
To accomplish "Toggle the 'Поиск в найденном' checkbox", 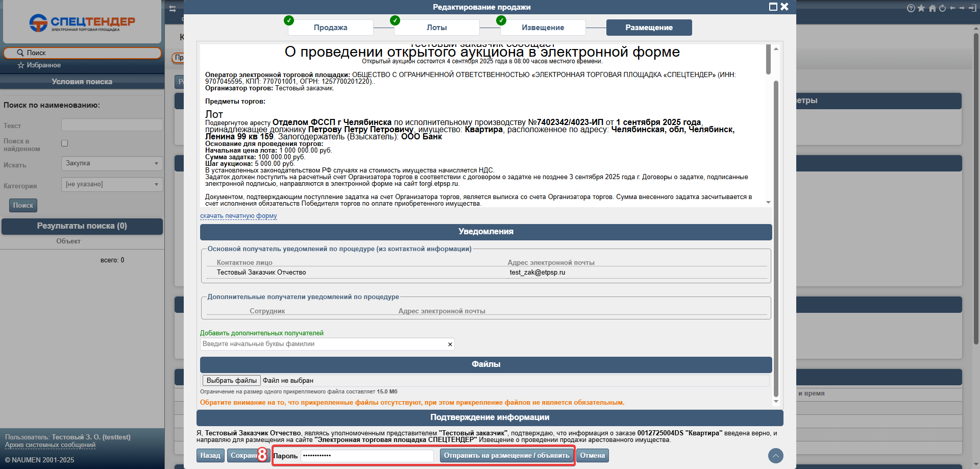I will pyautogui.click(x=65, y=143).
